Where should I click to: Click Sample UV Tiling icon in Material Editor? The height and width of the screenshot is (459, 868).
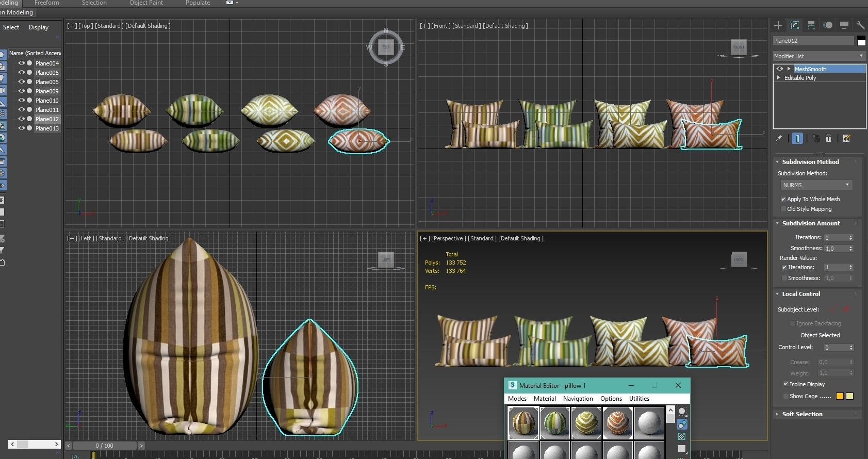[682, 449]
